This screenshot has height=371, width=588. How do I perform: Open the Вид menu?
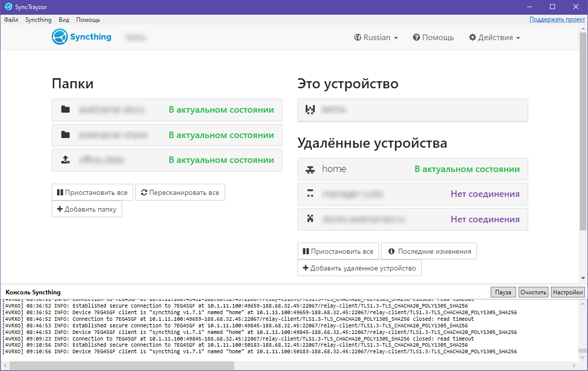pyautogui.click(x=64, y=19)
